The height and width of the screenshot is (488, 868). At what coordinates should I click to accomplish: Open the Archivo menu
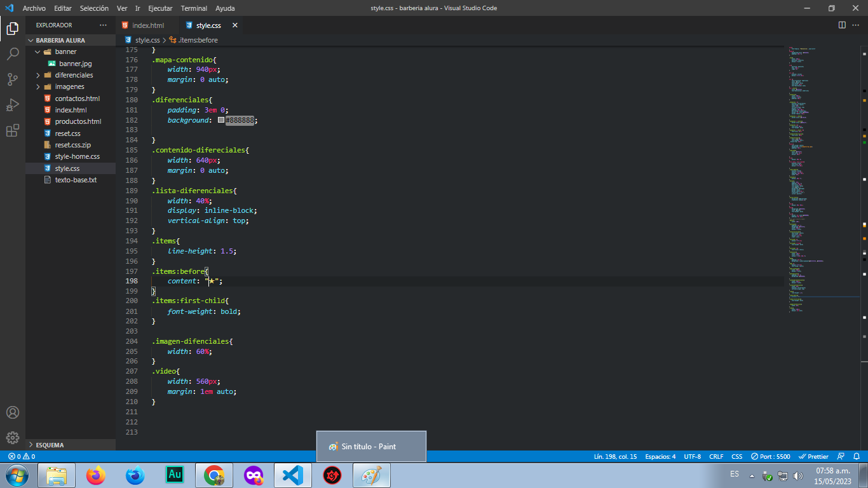[x=34, y=8]
